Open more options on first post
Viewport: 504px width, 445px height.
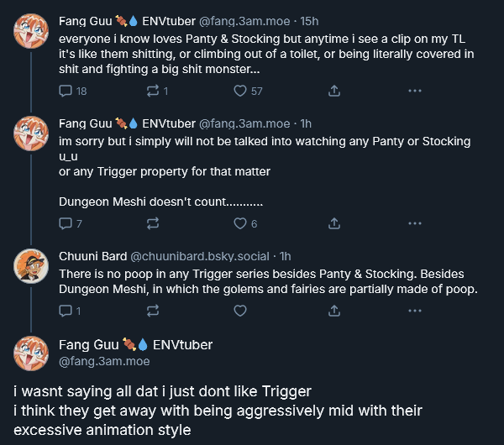(414, 91)
